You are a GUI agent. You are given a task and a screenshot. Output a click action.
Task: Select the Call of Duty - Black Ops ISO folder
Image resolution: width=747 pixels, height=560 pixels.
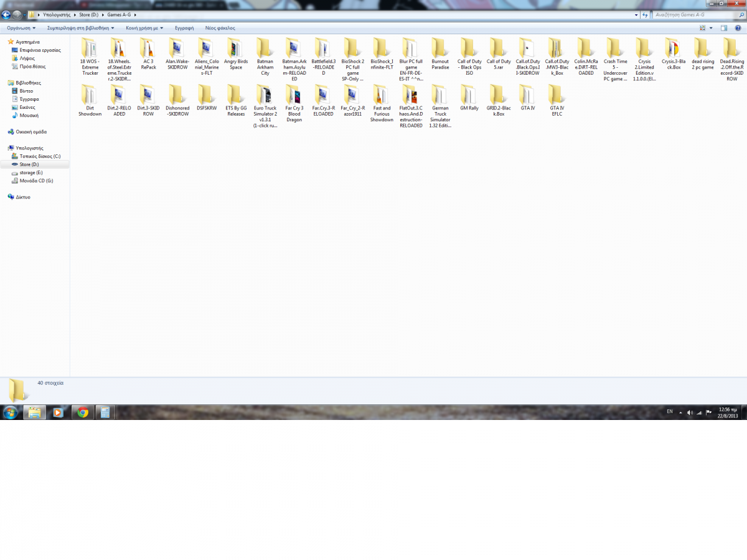point(469,56)
